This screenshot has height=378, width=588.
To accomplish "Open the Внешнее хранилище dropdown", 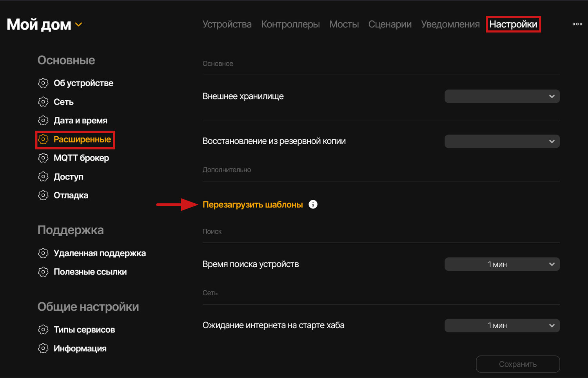I will [x=502, y=96].
